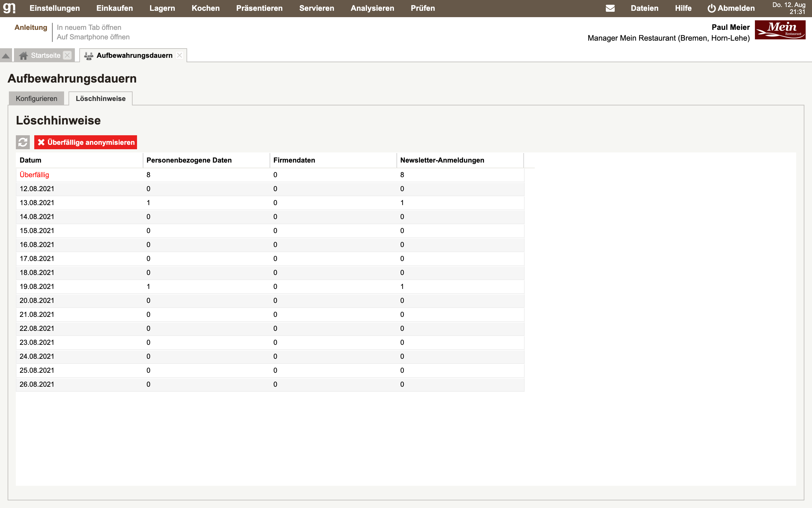This screenshot has width=812, height=508.
Task: Click the Paul Meier user name
Action: pos(730,27)
